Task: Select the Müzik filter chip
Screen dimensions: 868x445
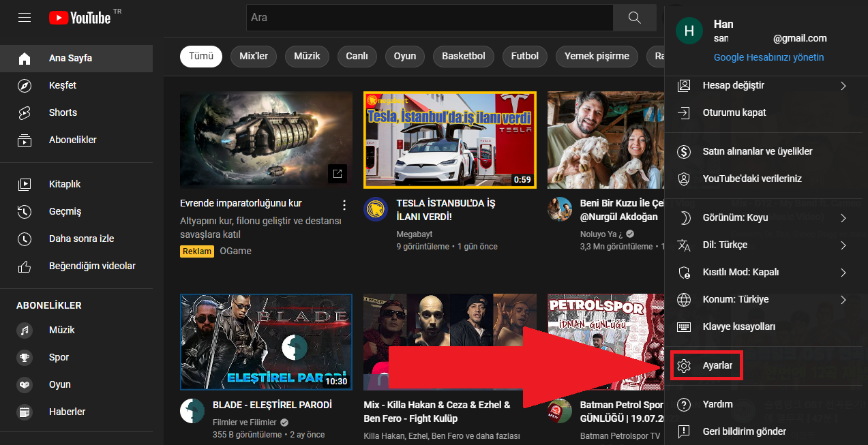Action: coord(307,57)
